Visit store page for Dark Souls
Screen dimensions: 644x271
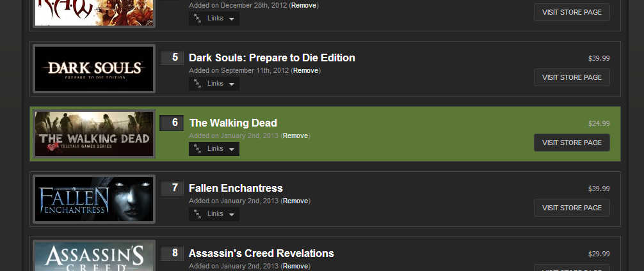click(572, 77)
